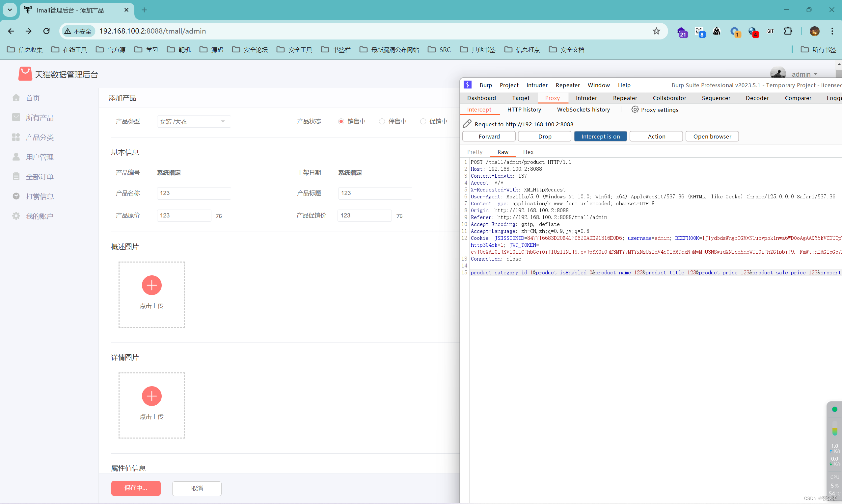This screenshot has height=504, width=842.
Task: Click the 全部订单 list sidebar icon
Action: click(x=16, y=176)
